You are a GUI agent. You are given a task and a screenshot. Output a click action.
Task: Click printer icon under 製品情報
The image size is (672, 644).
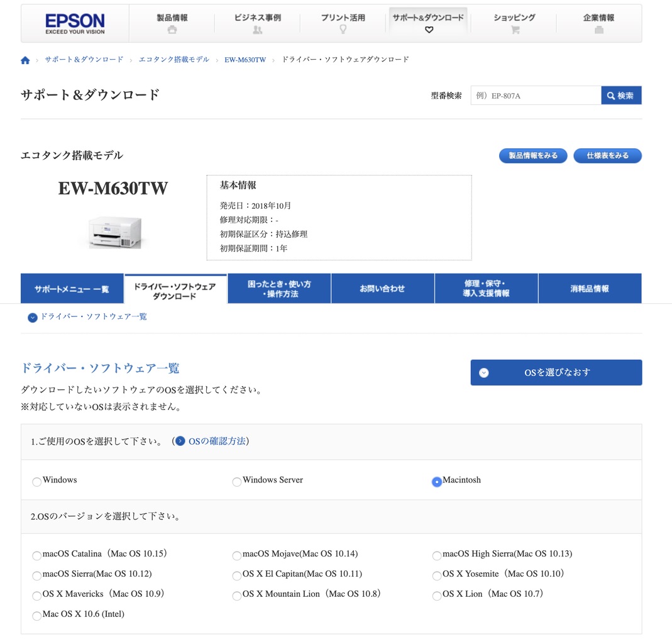[172, 30]
